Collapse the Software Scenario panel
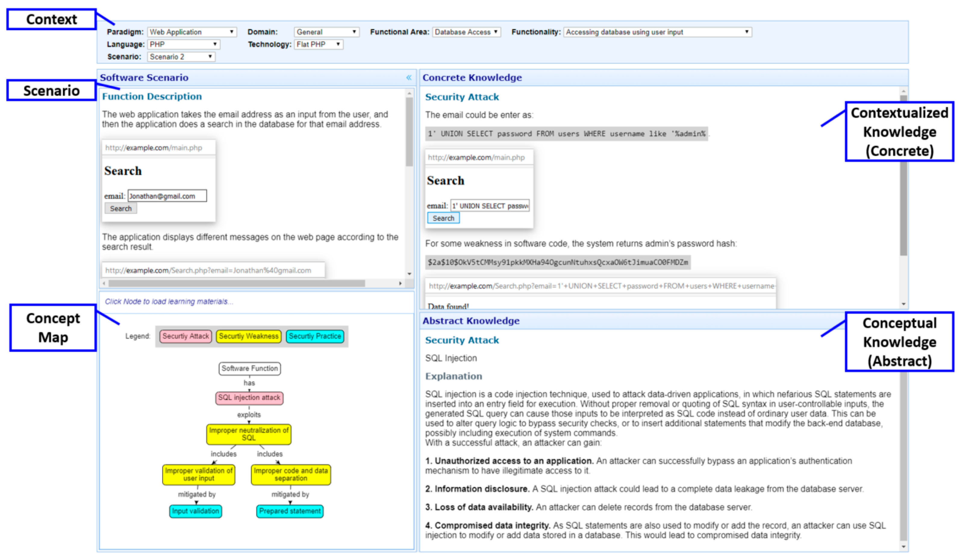The height and width of the screenshot is (560, 960). tap(408, 78)
